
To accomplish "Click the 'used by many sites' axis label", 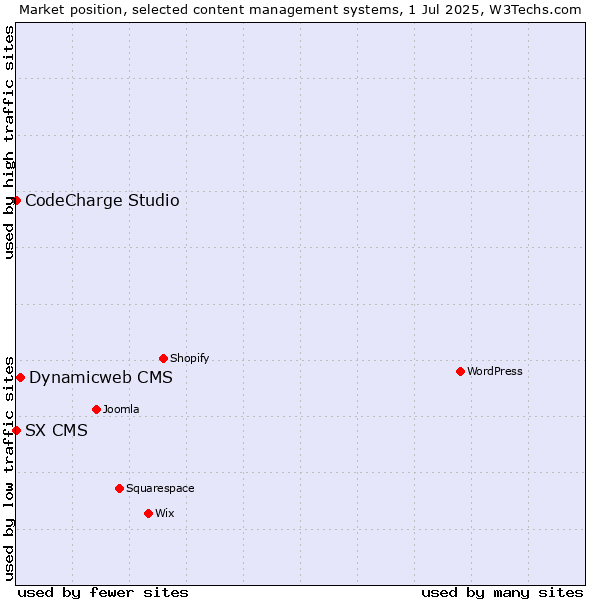I will click(x=502, y=593).
